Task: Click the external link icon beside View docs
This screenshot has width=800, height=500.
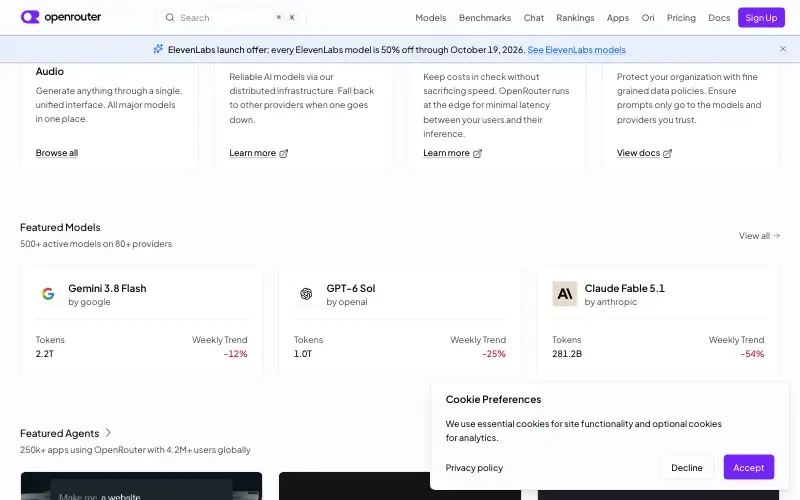Action: 667,153
